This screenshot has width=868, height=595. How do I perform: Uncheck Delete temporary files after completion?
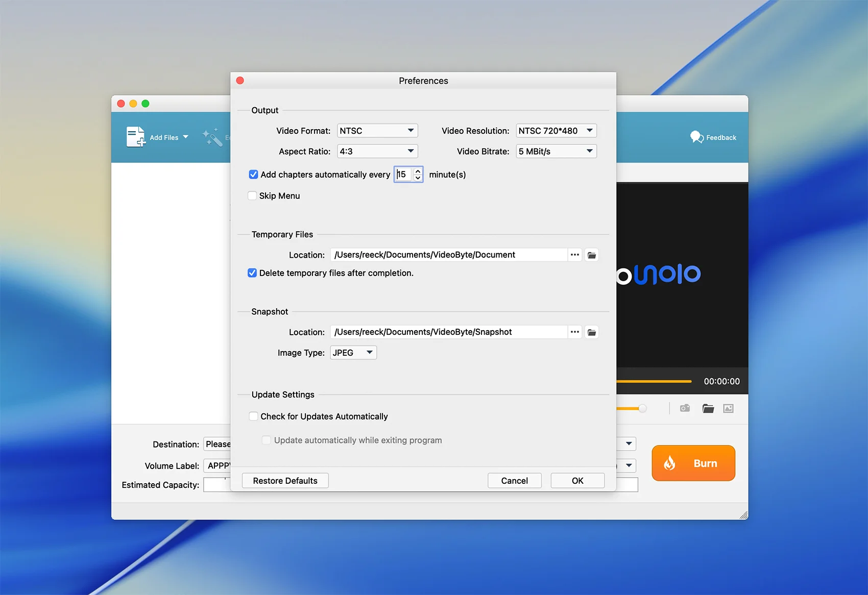pyautogui.click(x=252, y=273)
